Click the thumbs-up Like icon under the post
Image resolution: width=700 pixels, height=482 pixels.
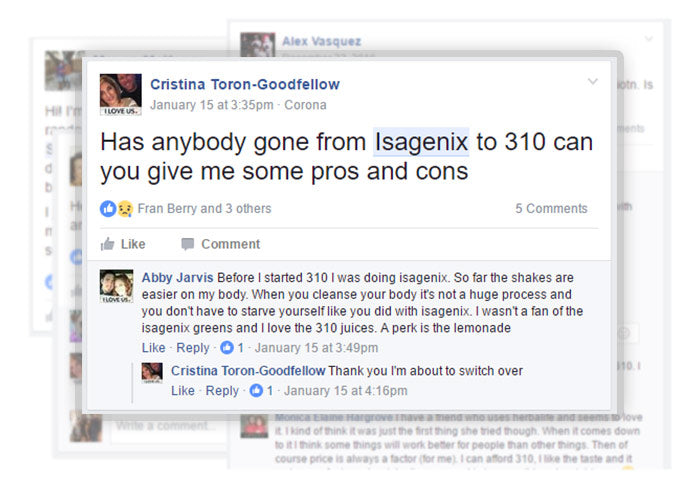pos(108,244)
